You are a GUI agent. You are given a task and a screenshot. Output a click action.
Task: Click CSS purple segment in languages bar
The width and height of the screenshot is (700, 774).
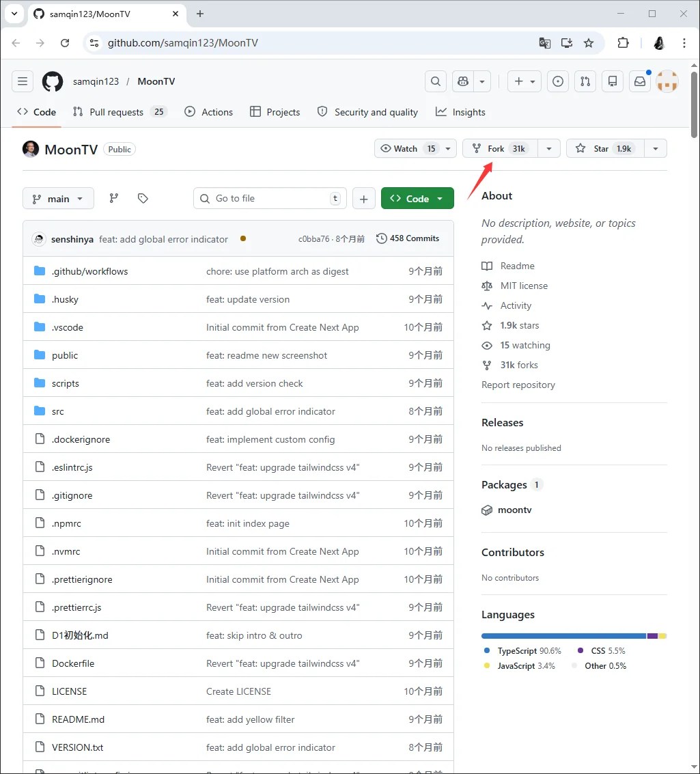point(652,636)
